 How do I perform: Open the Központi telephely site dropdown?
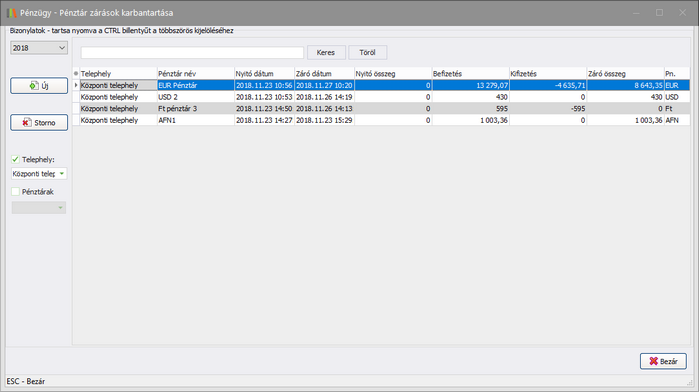pos(39,174)
